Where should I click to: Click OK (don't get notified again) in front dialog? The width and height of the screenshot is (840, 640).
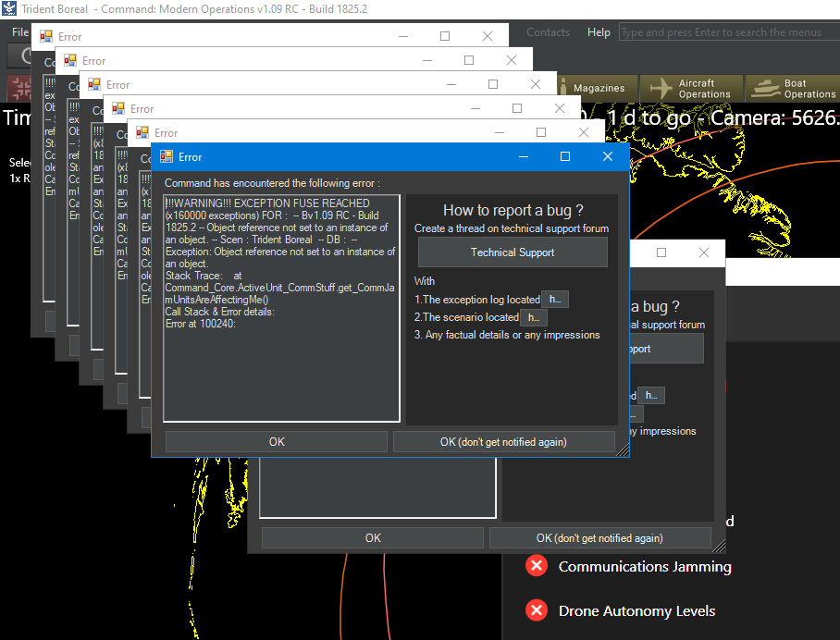pos(503,442)
